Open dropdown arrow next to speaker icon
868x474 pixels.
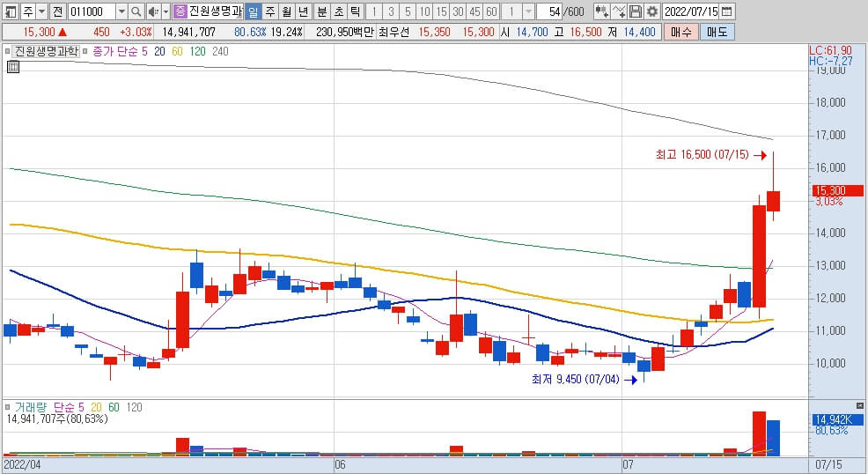166,11
